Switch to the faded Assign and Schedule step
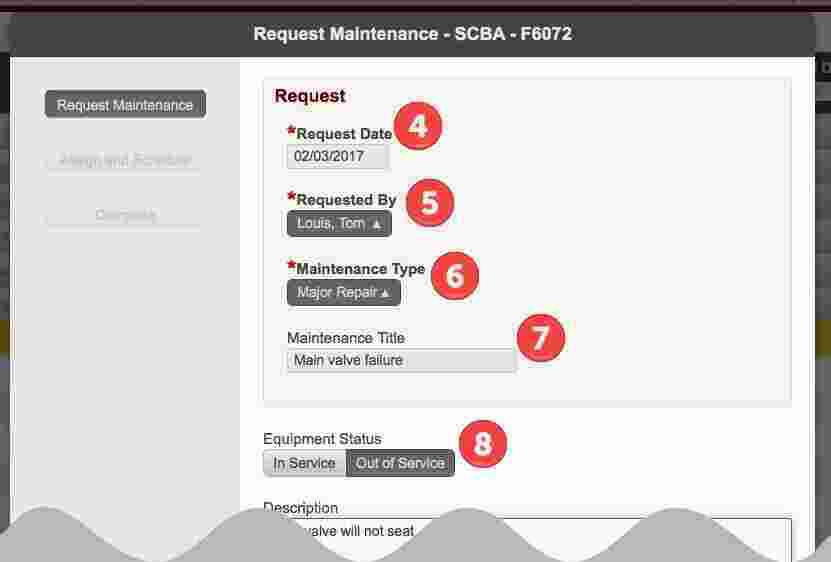Image resolution: width=831 pixels, height=562 pixels. (125, 160)
